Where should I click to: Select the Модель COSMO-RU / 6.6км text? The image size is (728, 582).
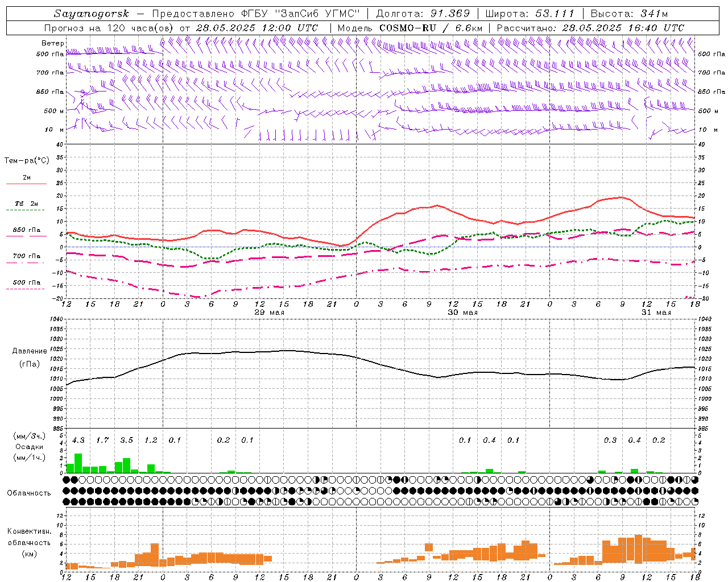point(410,27)
